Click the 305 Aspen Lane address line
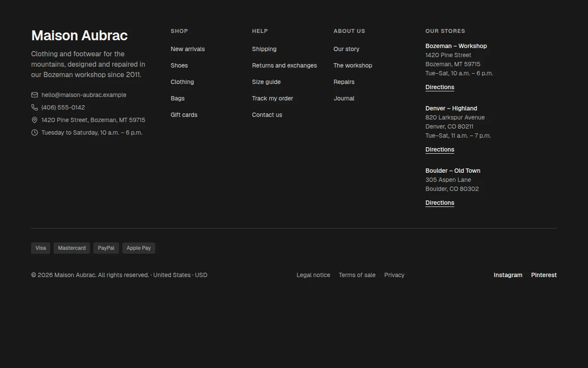 pos(448,180)
